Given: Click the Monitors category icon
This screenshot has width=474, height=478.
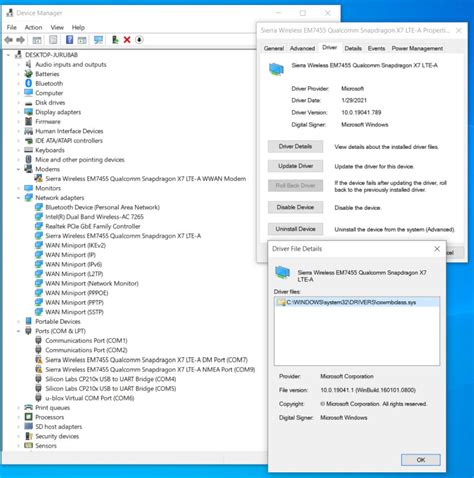Looking at the screenshot, I should [x=29, y=188].
